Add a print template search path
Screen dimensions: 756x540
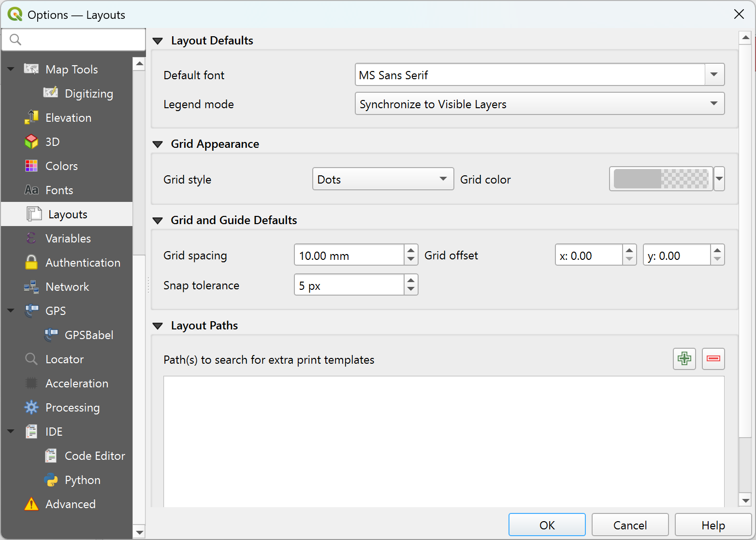(684, 359)
